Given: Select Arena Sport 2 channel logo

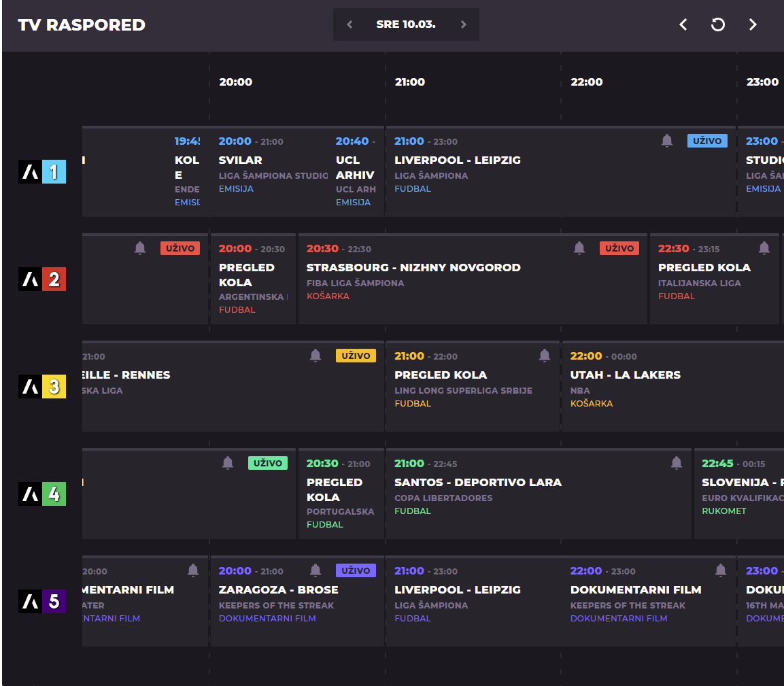Looking at the screenshot, I should click(x=42, y=279).
